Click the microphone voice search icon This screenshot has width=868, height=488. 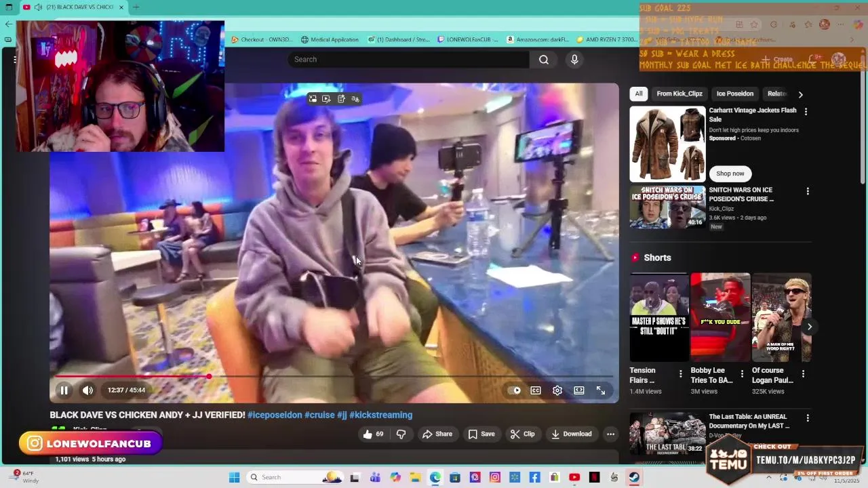574,60
